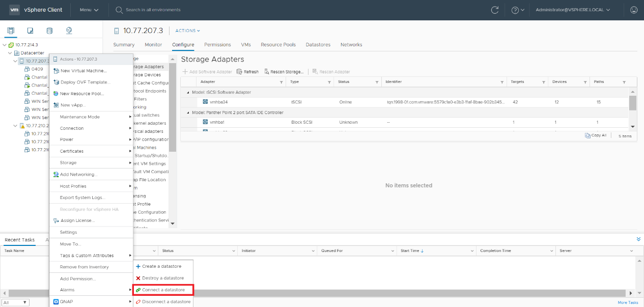The width and height of the screenshot is (644, 307).
Task: Expand the vSphere Client Menu dropdown
Action: click(x=89, y=10)
